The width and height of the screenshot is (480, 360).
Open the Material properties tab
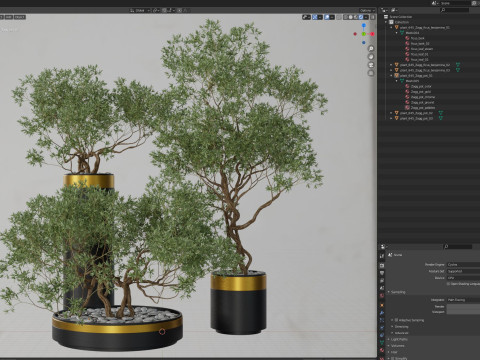382,351
